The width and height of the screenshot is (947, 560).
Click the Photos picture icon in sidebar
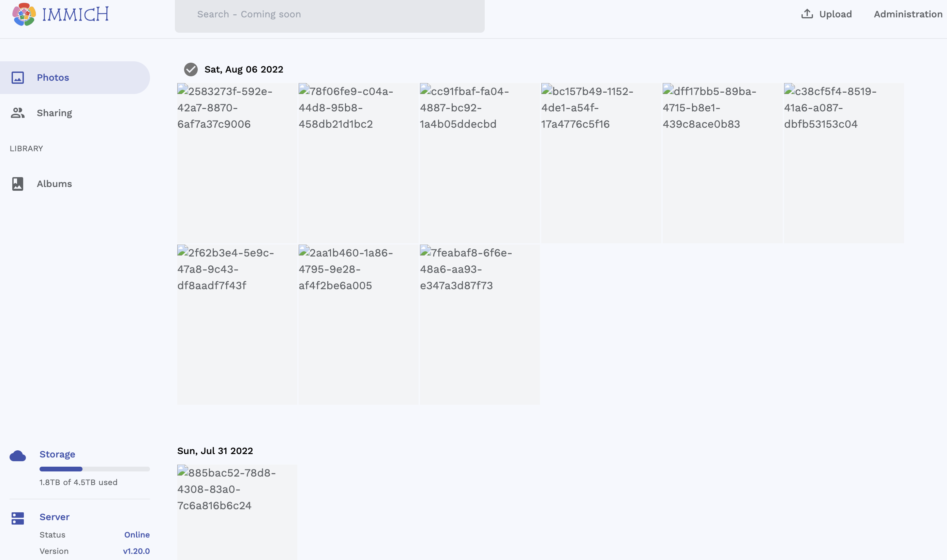click(x=18, y=78)
